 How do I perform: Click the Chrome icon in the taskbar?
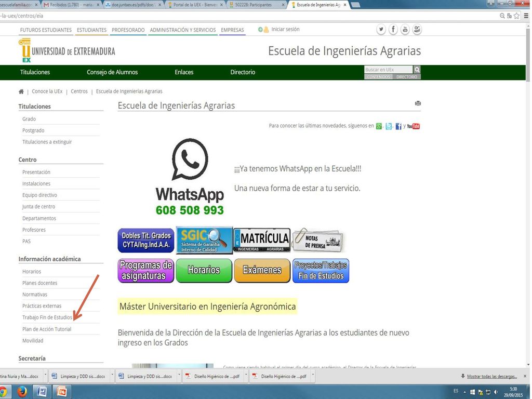(x=4, y=392)
